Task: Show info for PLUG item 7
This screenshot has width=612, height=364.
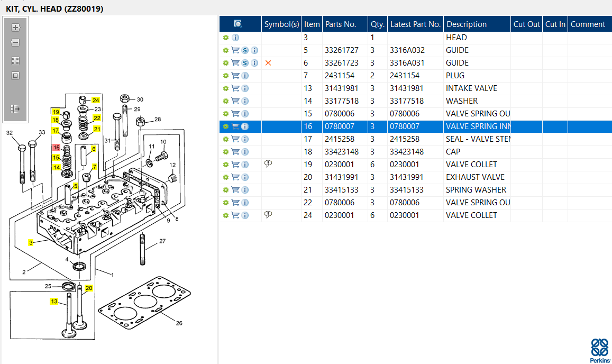Action: [x=245, y=76]
